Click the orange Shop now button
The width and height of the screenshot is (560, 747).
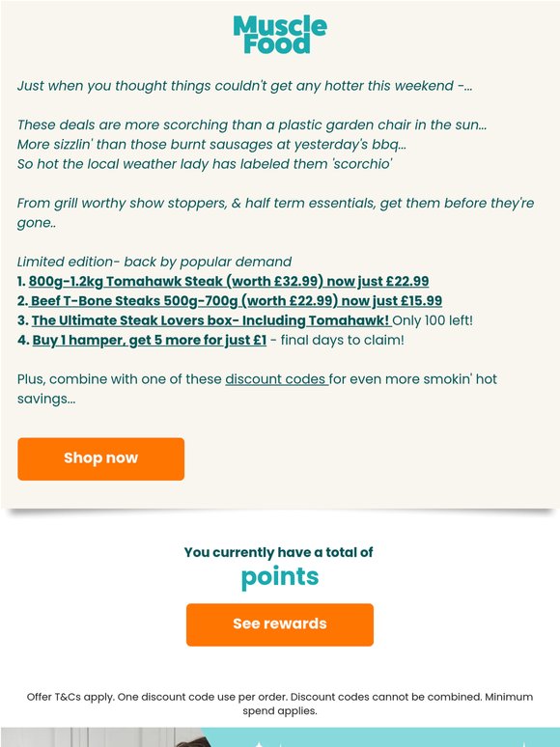point(101,458)
